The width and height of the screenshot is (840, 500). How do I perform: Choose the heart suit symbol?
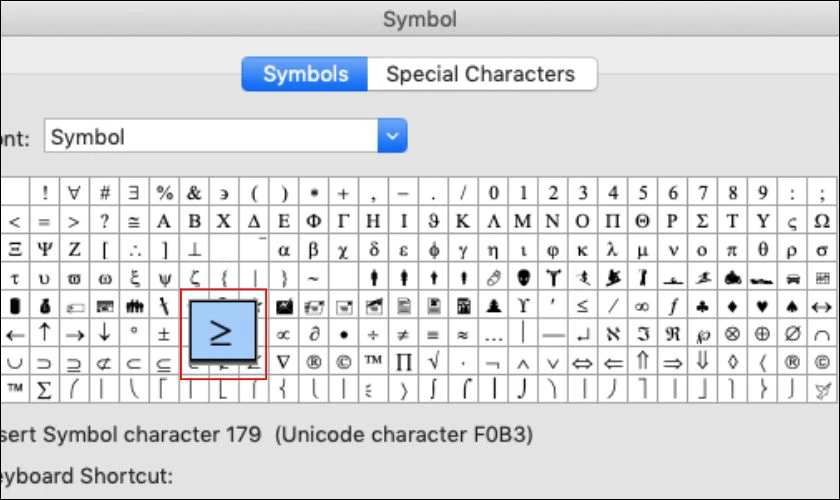pyautogui.click(x=761, y=307)
